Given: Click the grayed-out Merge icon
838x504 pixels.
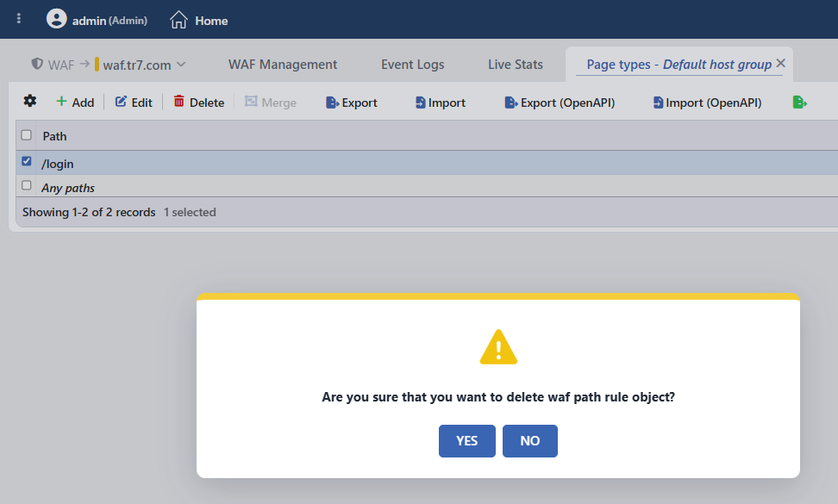Looking at the screenshot, I should tap(251, 101).
